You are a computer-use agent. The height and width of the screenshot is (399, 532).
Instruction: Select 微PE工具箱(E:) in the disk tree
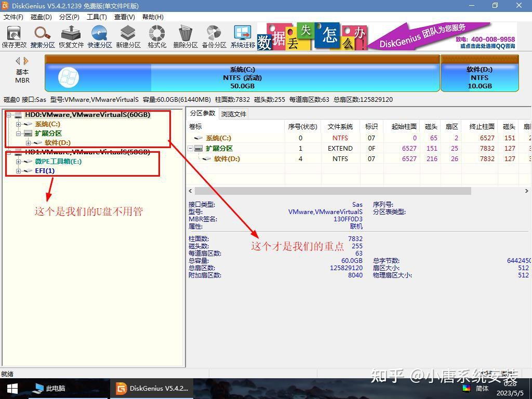coord(58,161)
